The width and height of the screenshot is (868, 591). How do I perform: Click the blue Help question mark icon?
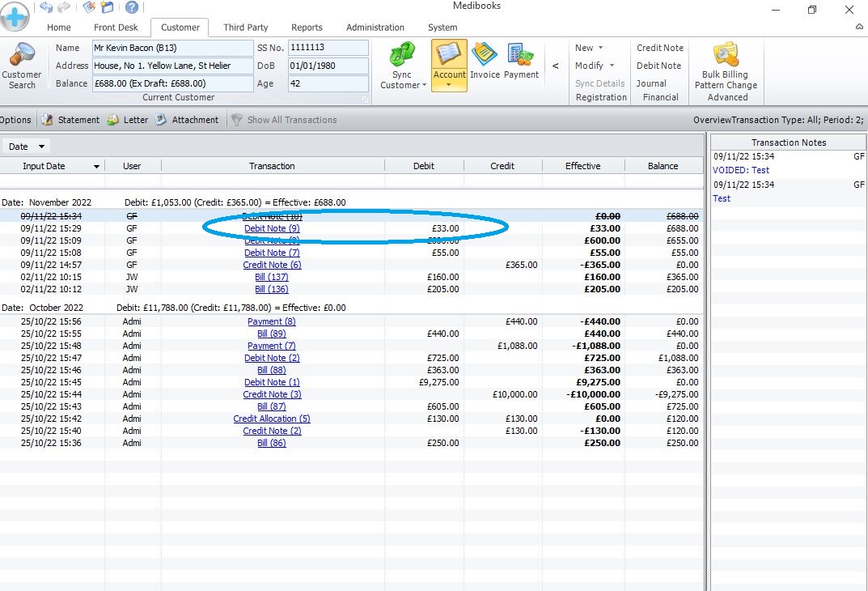click(131, 7)
